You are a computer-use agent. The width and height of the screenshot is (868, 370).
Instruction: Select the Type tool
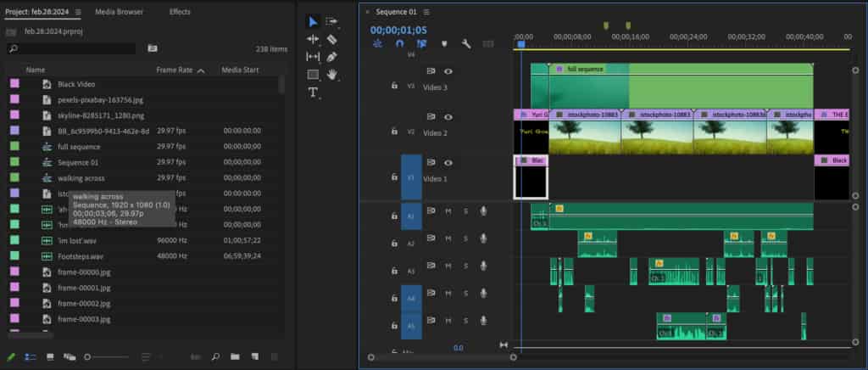[313, 92]
